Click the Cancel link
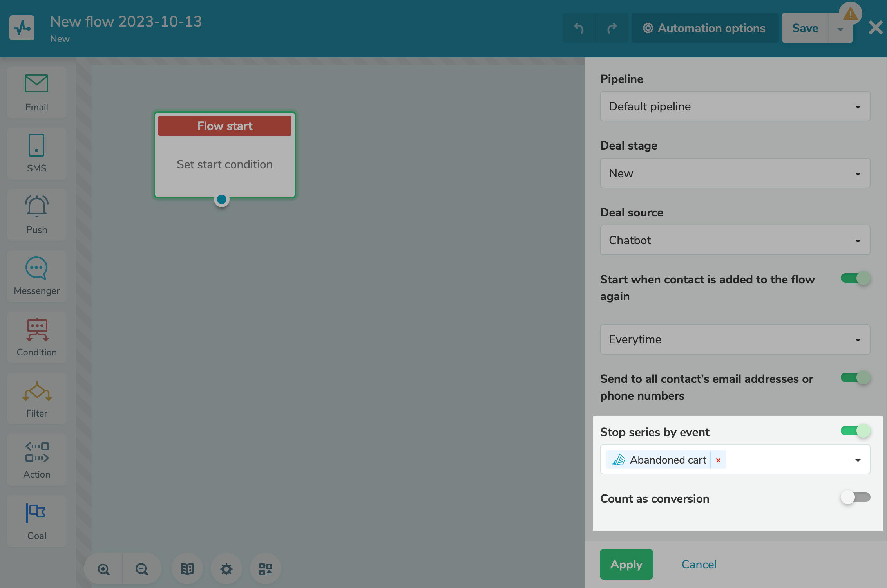 699,564
